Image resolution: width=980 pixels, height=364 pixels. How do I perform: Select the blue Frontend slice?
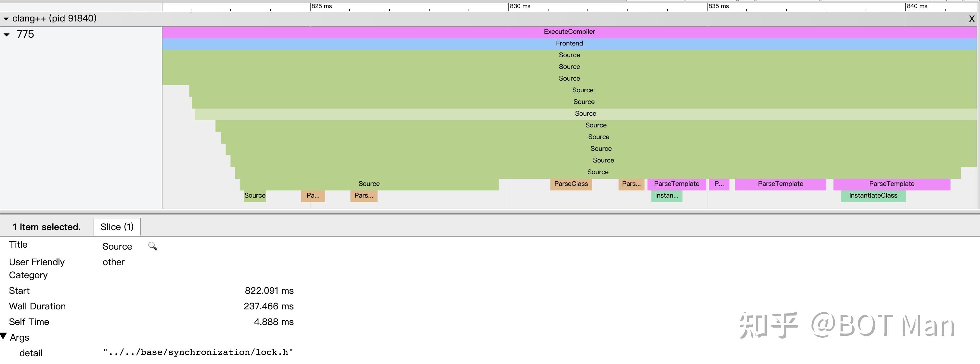[x=569, y=44]
